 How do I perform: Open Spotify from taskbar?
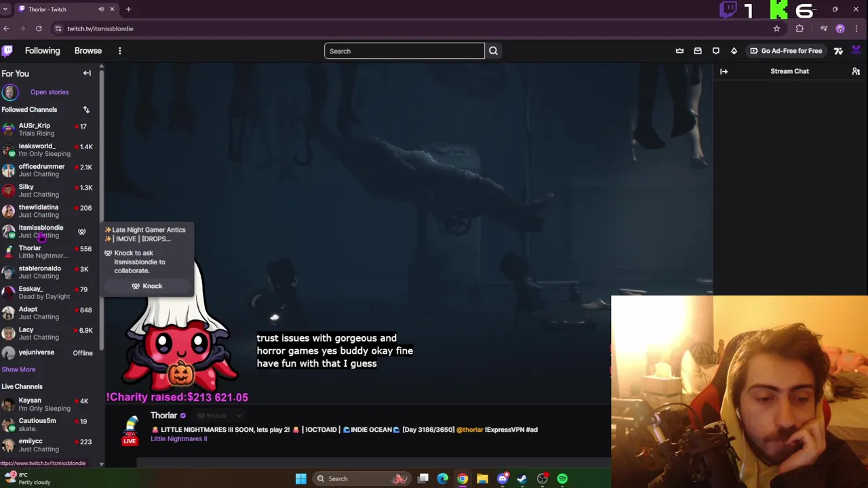[x=562, y=479]
